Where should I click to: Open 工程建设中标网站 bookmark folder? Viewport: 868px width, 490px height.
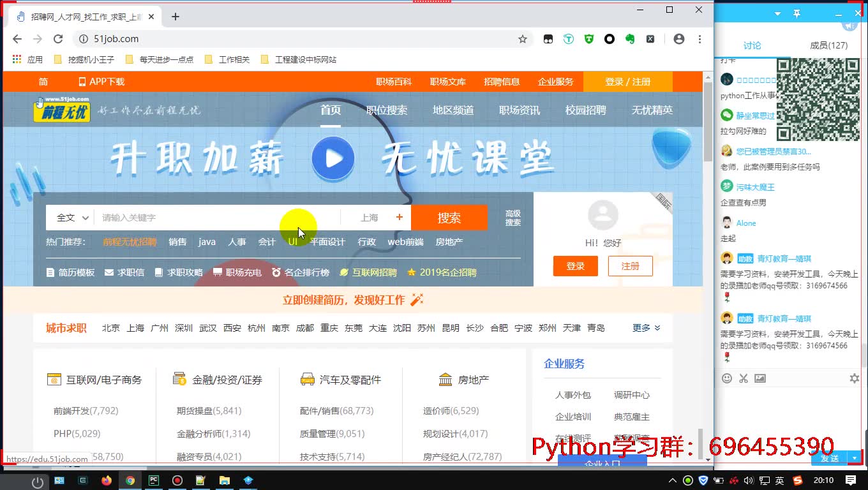point(299,59)
